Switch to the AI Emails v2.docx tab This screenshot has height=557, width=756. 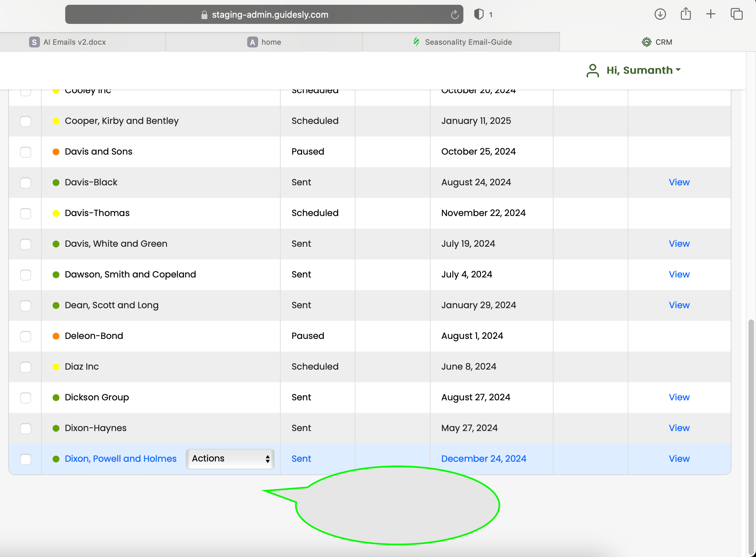pyautogui.click(x=74, y=42)
